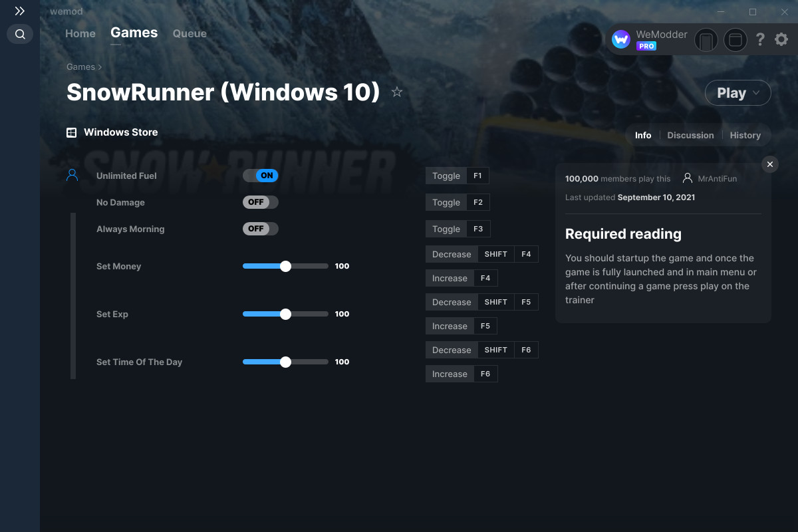Favorite SnowRunner with the star icon
Screen dimensions: 798x532
397,92
